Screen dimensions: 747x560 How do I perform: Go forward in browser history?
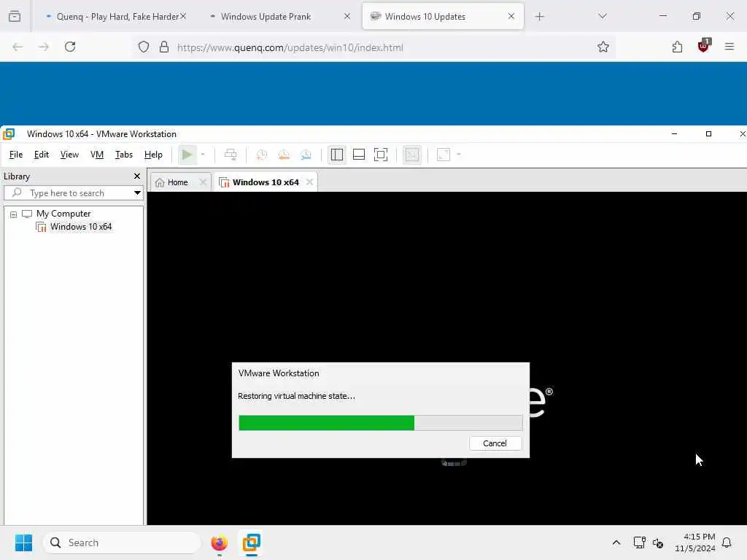[x=44, y=47]
